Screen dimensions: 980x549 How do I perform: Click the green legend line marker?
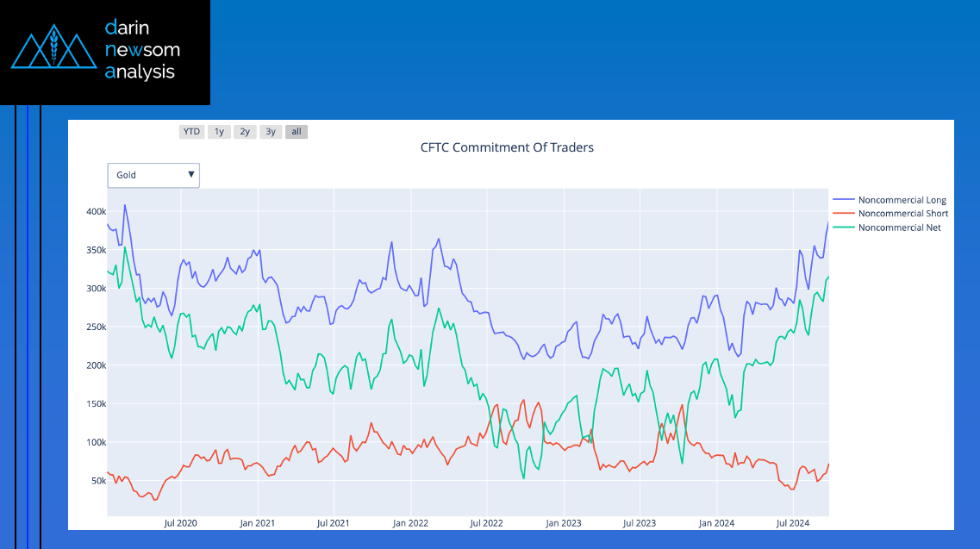[844, 228]
